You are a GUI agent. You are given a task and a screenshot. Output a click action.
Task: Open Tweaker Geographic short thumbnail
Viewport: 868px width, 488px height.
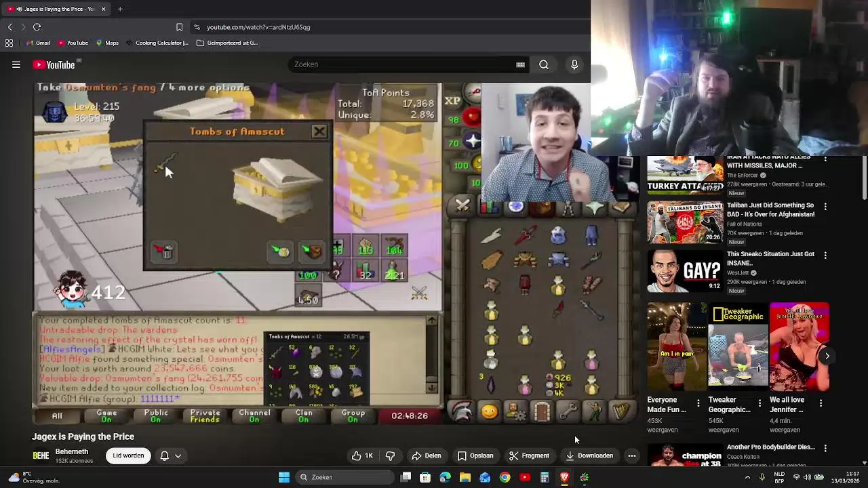[738, 347]
